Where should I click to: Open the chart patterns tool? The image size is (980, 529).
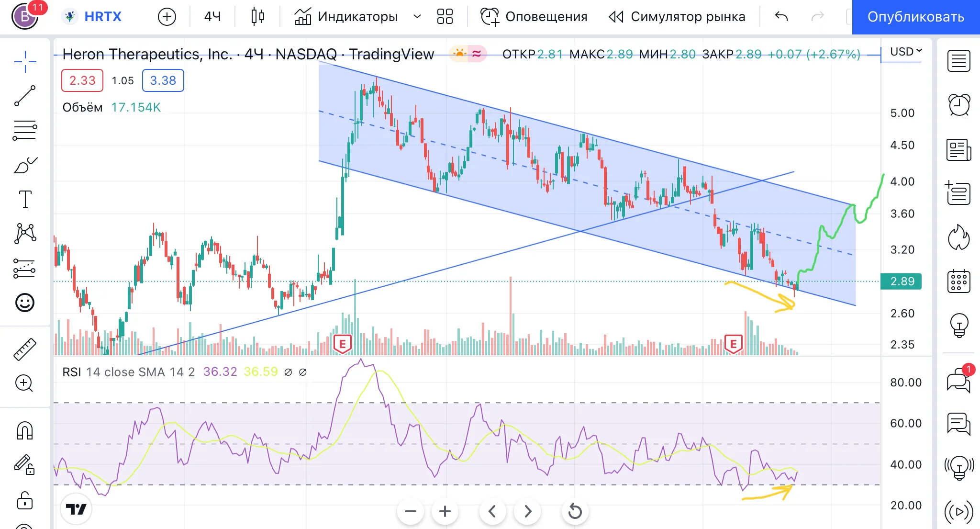click(x=25, y=234)
